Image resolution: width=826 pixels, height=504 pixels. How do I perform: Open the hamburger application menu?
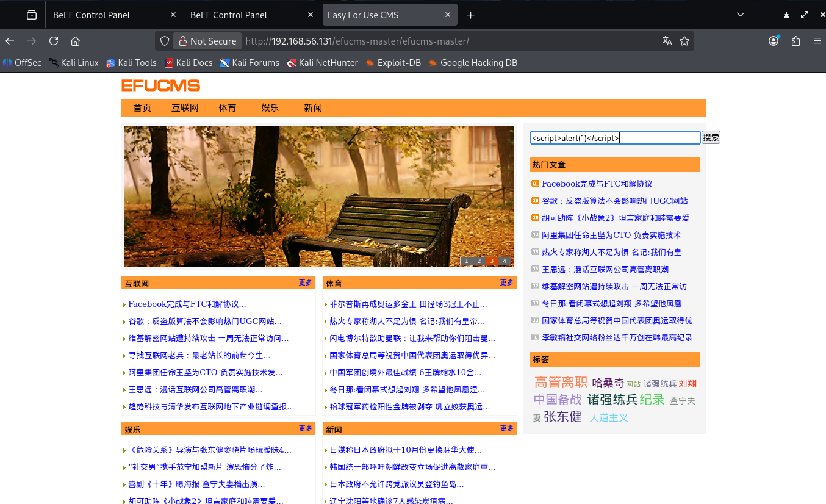click(817, 41)
